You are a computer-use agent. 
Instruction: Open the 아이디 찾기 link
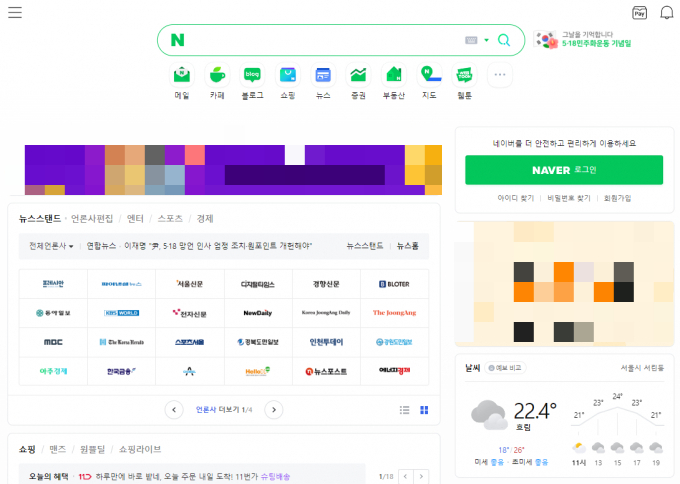[x=515, y=198]
